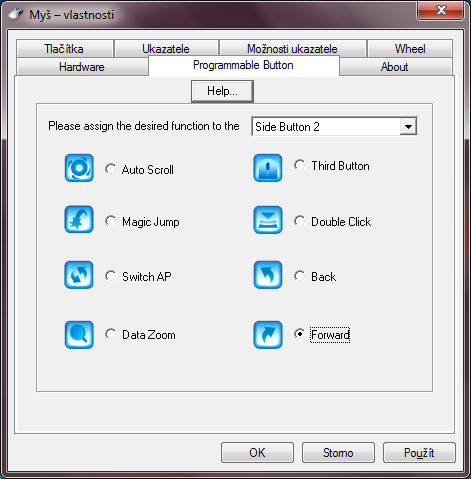Click the Magic Jump star icon
The image size is (471, 479).
point(79,219)
